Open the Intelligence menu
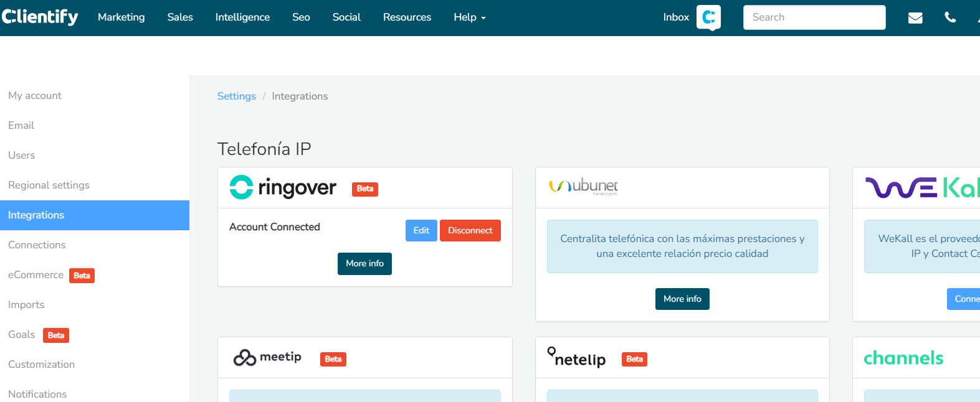Screen dimensions: 980x402 pyautogui.click(x=242, y=17)
